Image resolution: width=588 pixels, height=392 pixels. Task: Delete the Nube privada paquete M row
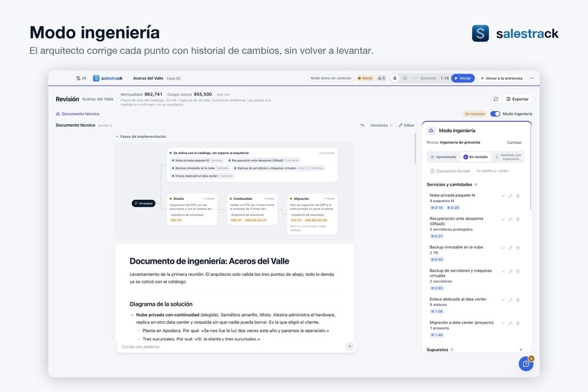tap(518, 196)
